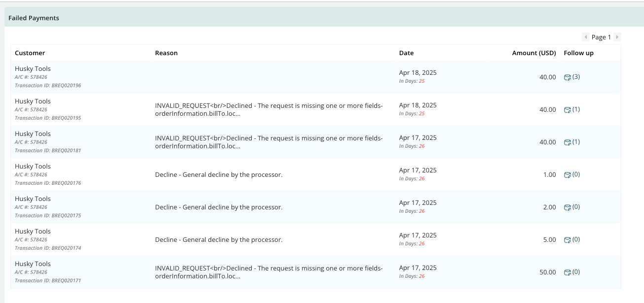Click the 1.00 amount cell
This screenshot has height=303, width=644.
(550, 175)
